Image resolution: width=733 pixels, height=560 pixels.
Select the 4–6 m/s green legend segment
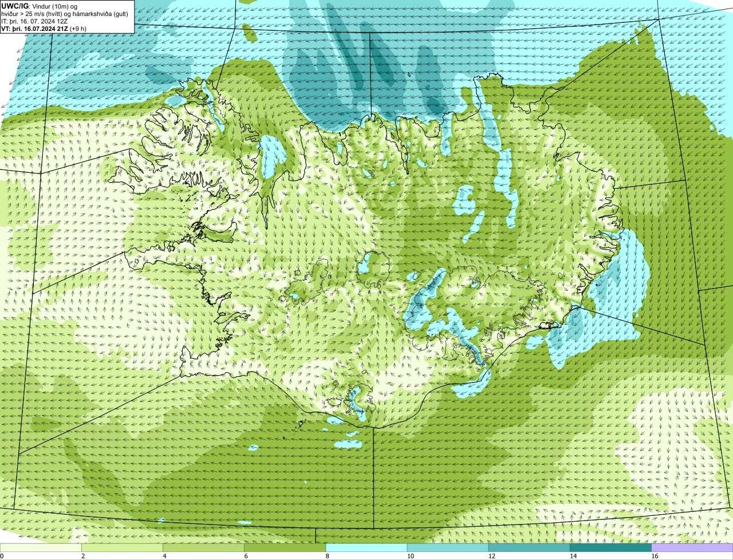click(203, 547)
